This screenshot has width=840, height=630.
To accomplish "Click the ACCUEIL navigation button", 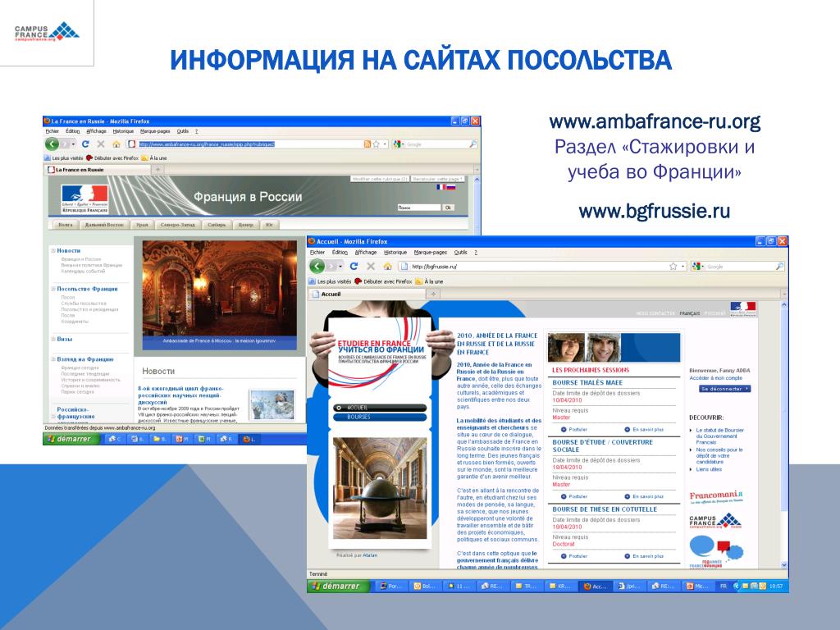I will [x=380, y=408].
